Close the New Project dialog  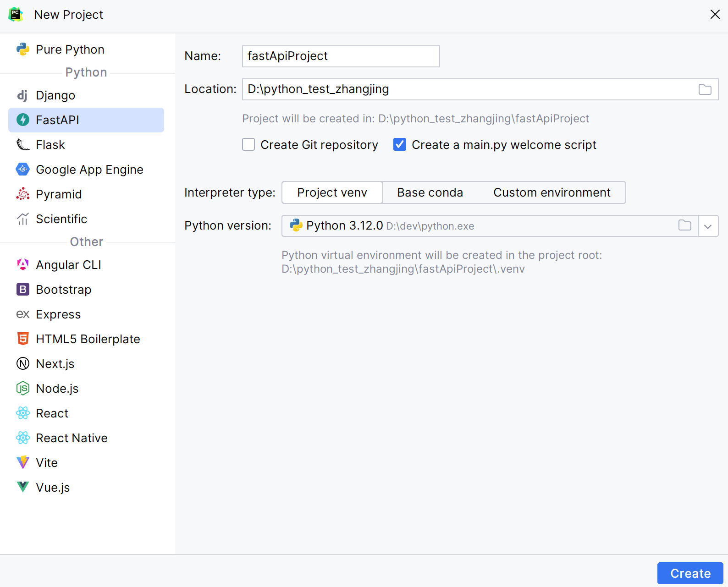click(715, 15)
